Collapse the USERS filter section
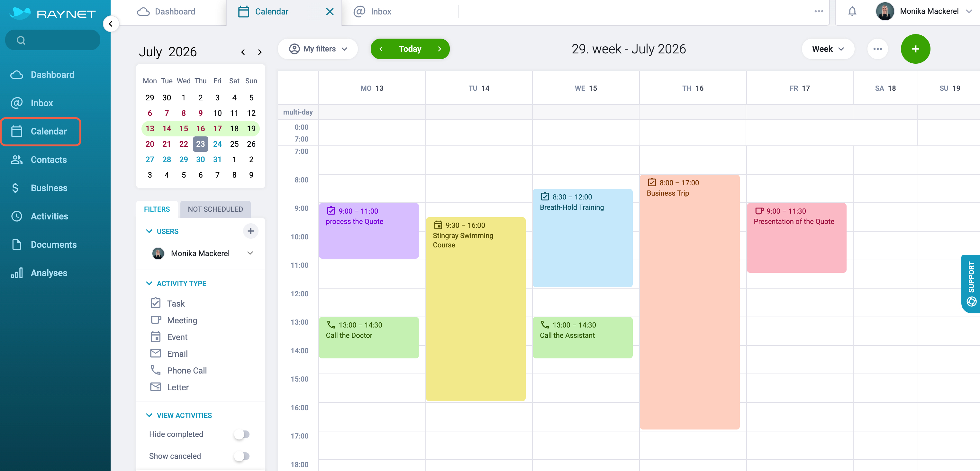The height and width of the screenshot is (471, 980). click(149, 231)
